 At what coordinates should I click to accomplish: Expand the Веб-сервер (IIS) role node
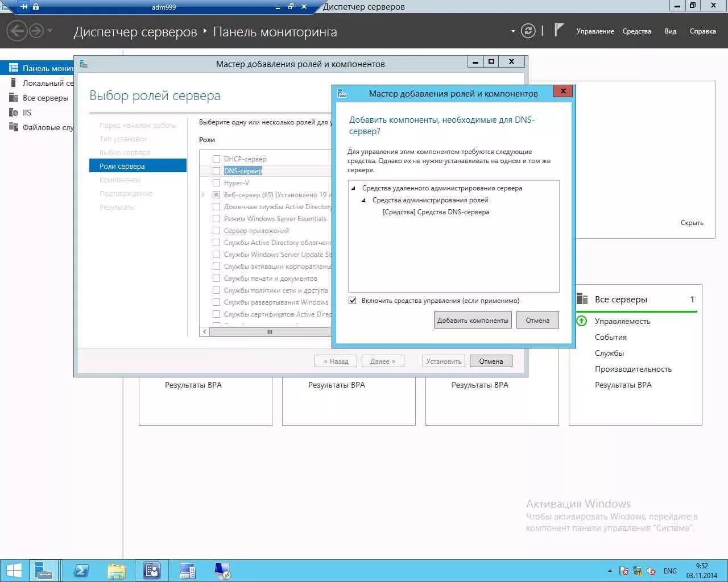[204, 195]
